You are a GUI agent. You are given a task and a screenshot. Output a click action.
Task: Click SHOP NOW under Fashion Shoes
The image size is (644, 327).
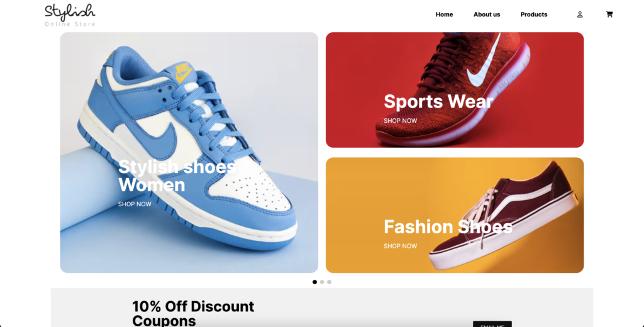pyautogui.click(x=400, y=246)
